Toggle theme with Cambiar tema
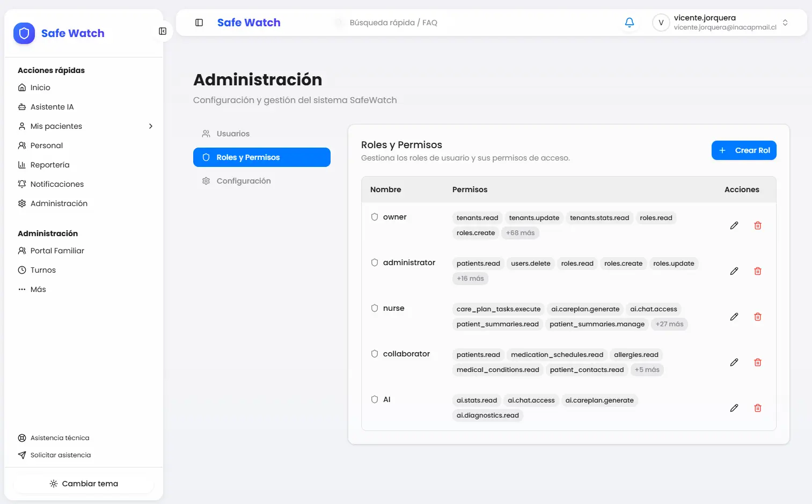Screen dimensions: 812x504 point(84,484)
